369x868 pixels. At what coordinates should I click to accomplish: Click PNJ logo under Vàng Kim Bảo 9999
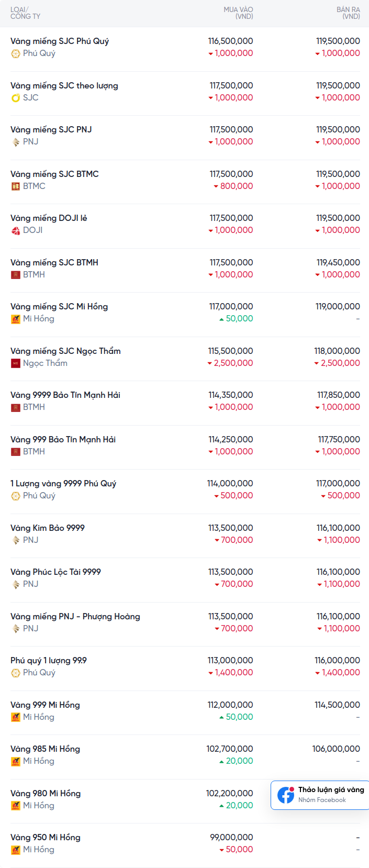16,540
